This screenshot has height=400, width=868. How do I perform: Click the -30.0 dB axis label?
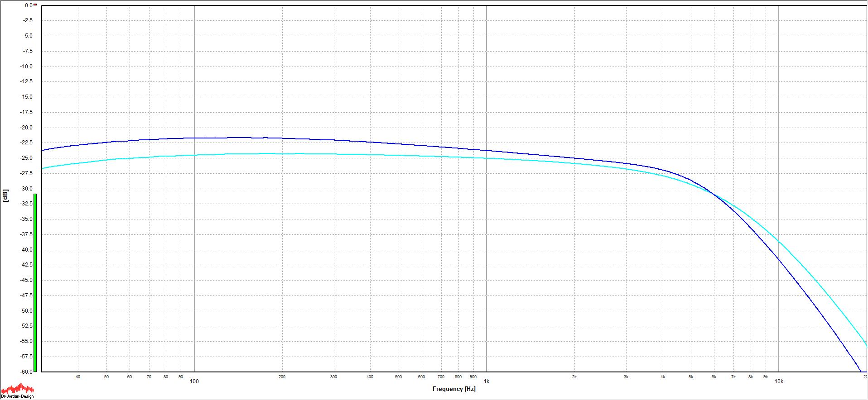pyautogui.click(x=26, y=189)
